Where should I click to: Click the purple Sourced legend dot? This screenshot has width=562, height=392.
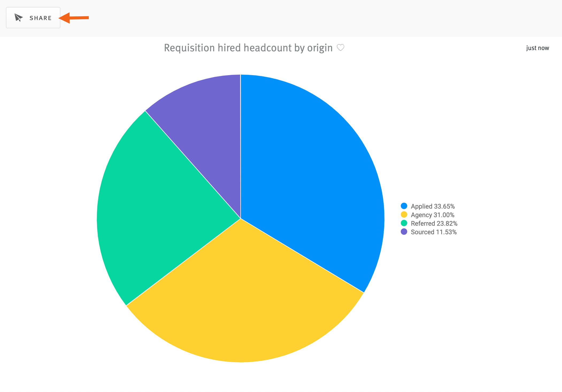click(404, 232)
